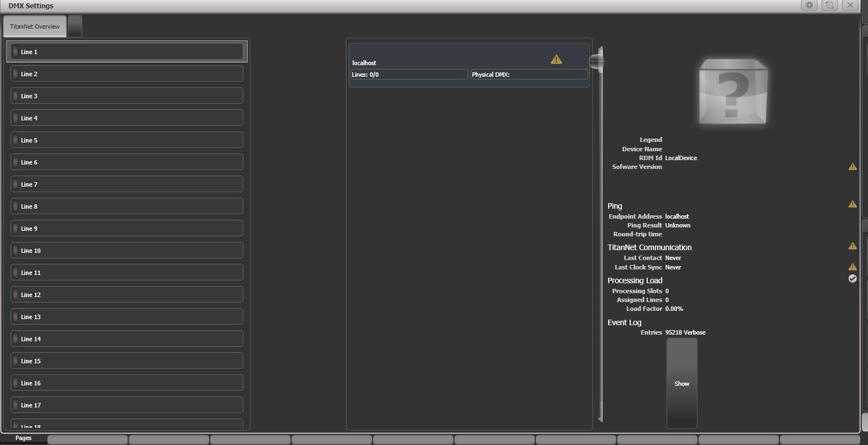Select the blank tab beside TitanNet Overview
Image resolution: width=868 pixels, height=445 pixels.
[x=75, y=27]
